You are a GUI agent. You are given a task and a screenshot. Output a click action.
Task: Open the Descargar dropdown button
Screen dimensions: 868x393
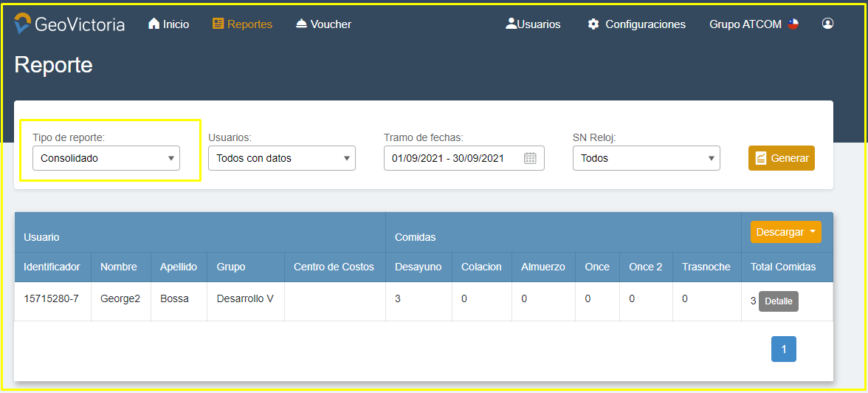(785, 232)
